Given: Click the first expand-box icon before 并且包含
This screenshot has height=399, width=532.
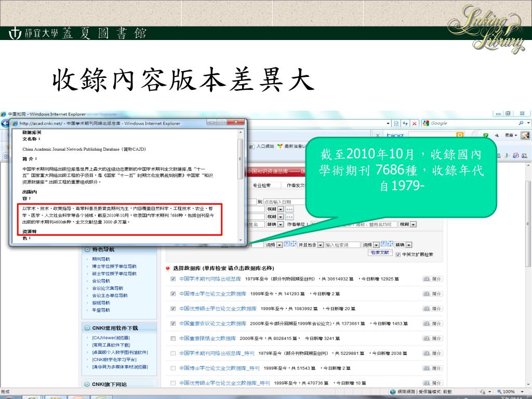Looking at the screenshot, I should pos(294,244).
